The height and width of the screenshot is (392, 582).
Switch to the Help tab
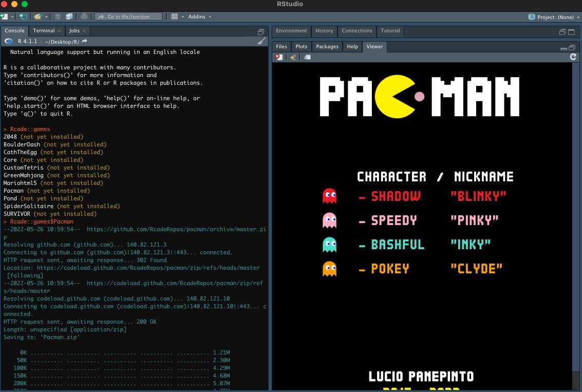pos(352,47)
